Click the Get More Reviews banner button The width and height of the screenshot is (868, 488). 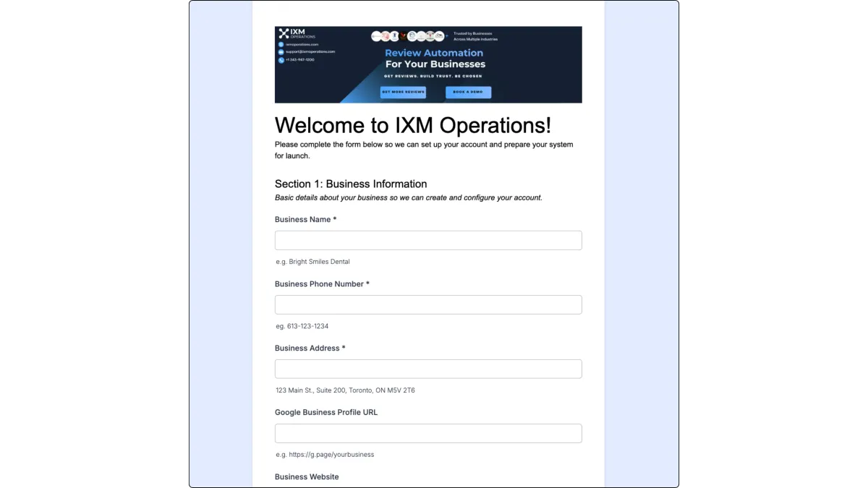point(403,92)
